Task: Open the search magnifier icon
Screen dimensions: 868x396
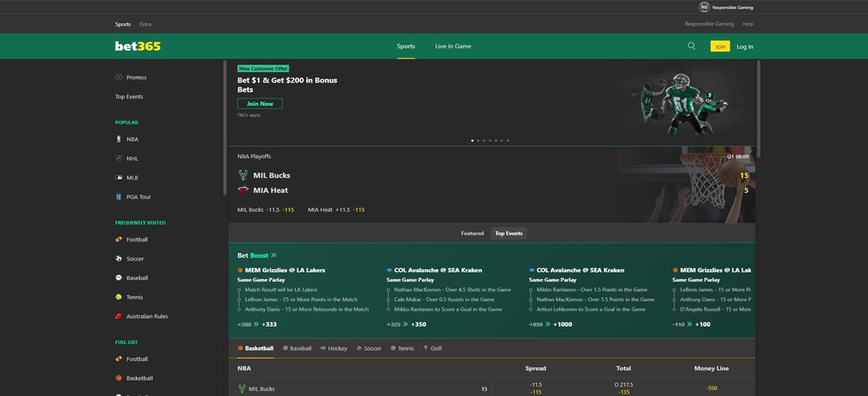Action: coord(691,46)
